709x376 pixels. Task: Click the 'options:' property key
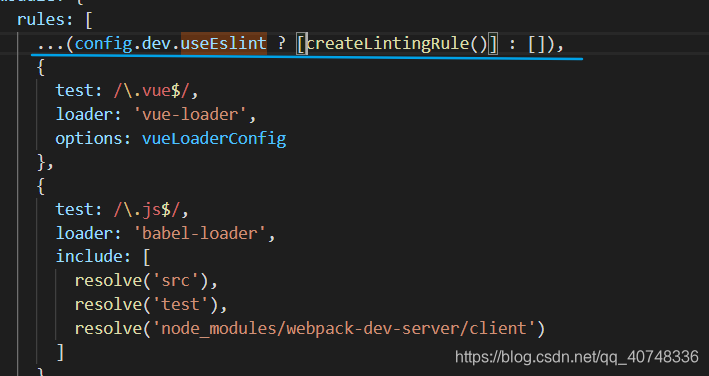click(x=93, y=139)
